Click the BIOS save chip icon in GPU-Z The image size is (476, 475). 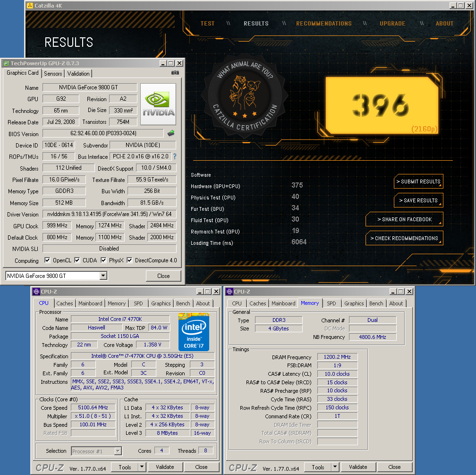point(171,133)
